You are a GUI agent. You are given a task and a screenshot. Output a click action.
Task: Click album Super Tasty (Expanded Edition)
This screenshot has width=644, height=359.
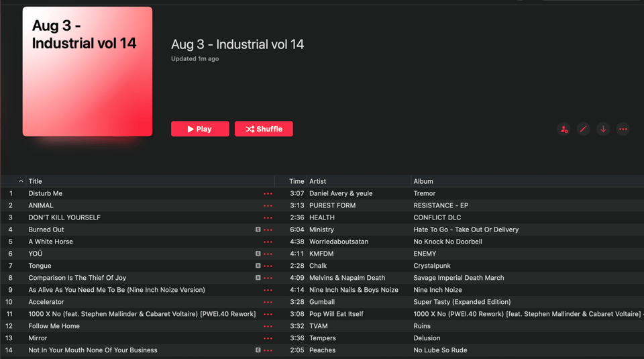(462, 302)
